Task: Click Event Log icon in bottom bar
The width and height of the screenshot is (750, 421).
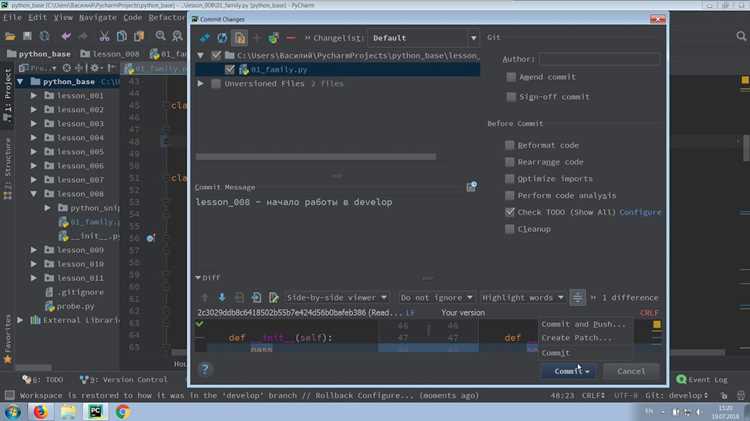Action: pyautogui.click(x=681, y=379)
